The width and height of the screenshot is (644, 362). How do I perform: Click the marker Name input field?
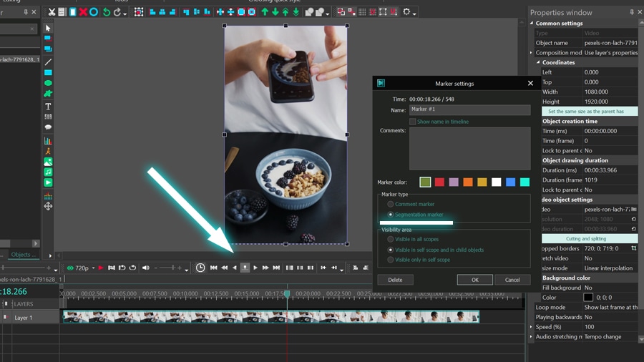click(469, 109)
